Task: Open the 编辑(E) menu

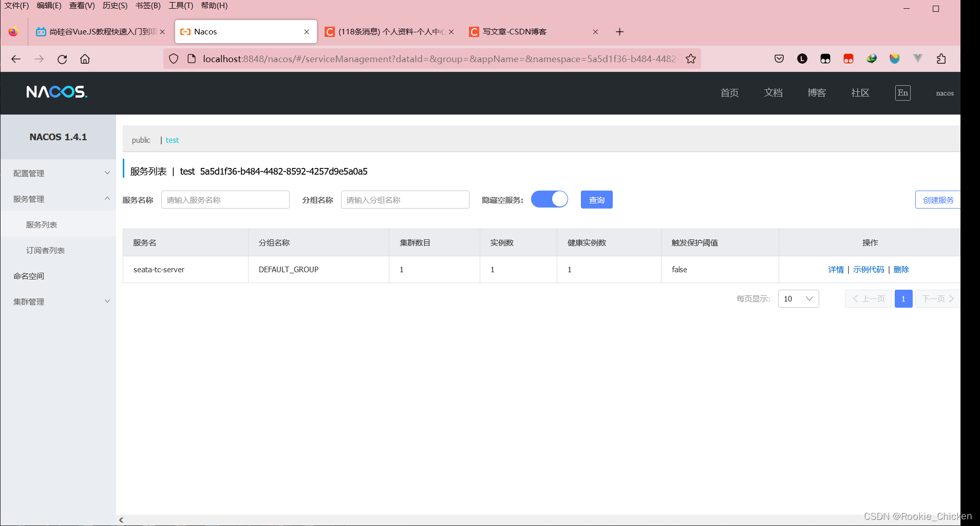Action: coord(49,6)
